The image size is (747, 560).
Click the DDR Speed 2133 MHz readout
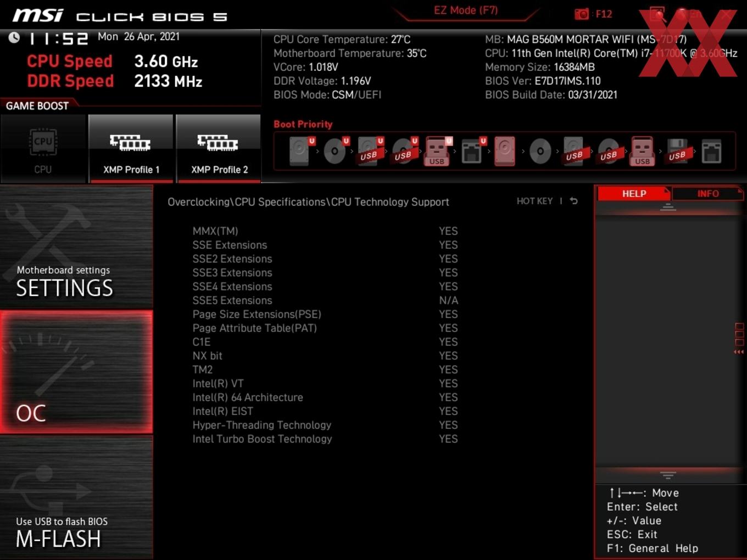click(114, 81)
